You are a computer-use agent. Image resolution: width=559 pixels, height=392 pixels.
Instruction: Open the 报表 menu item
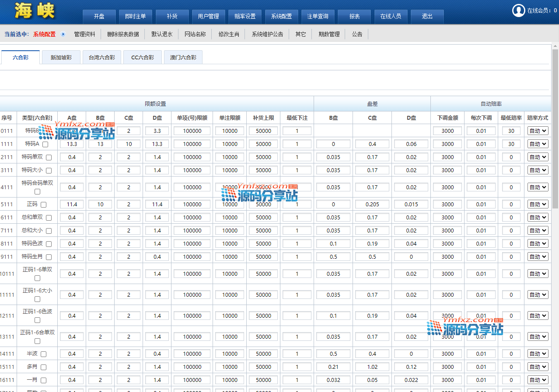[354, 17]
